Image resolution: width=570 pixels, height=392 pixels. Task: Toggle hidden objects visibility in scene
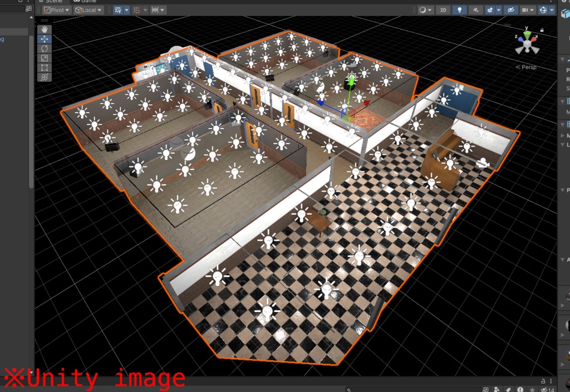coord(510,10)
